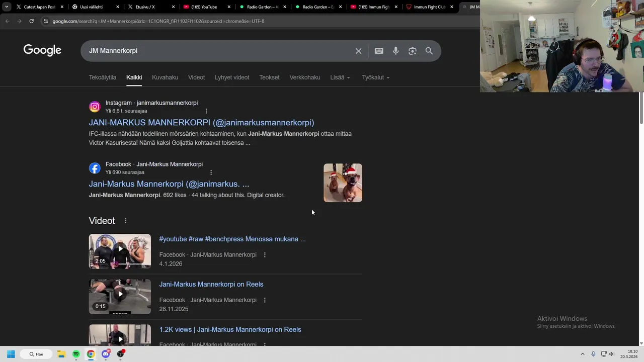Click the address bar URL
644x362 pixels.
(158, 21)
